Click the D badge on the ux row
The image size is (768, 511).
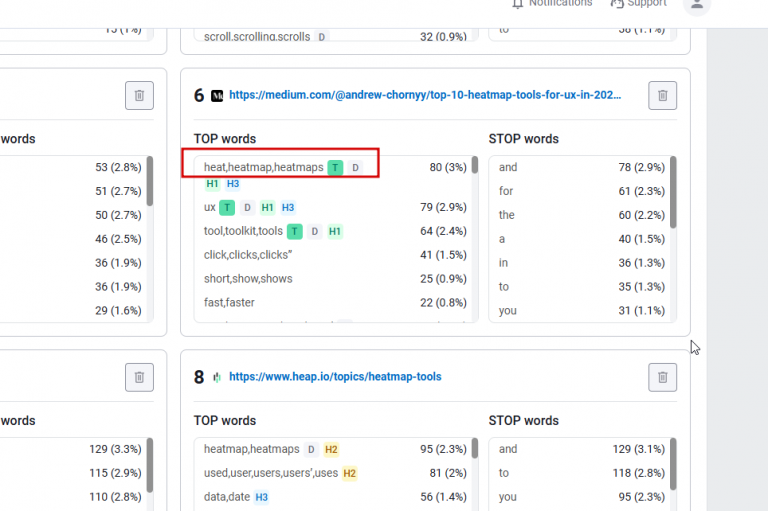click(247, 208)
